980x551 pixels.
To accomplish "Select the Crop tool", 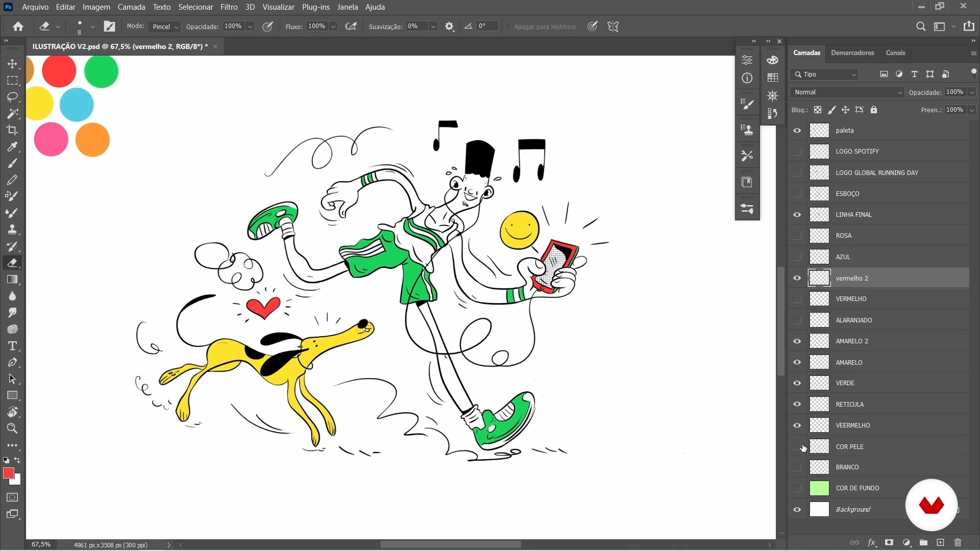I will tap(12, 130).
